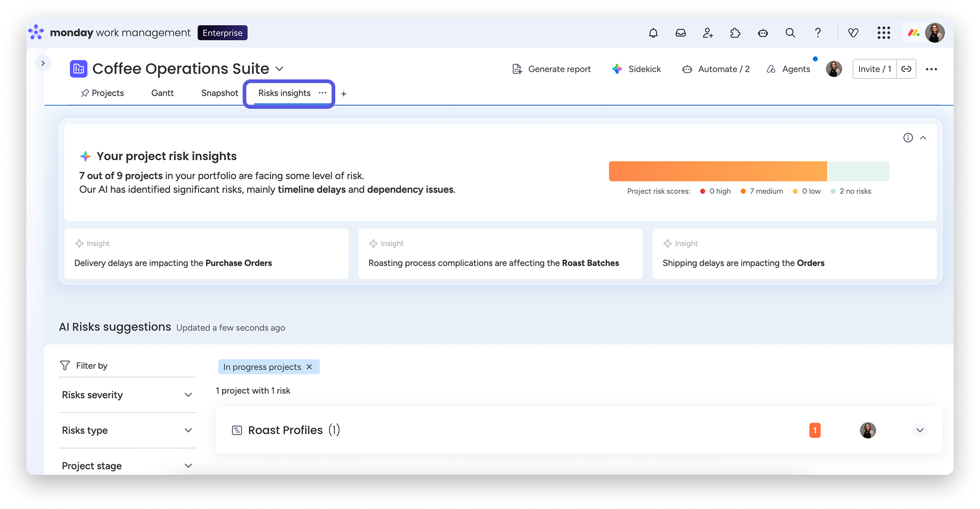The height and width of the screenshot is (509, 980).
Task: Select the Risks insights tab
Action: [x=284, y=93]
